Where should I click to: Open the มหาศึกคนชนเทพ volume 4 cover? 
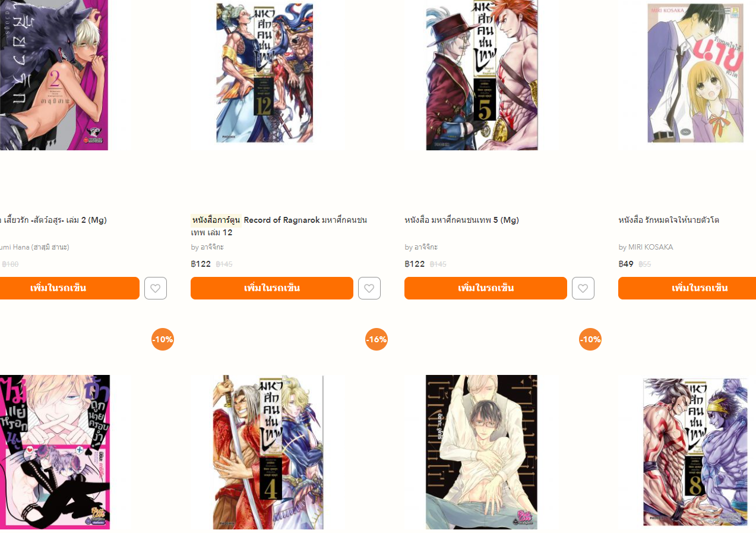(268, 452)
